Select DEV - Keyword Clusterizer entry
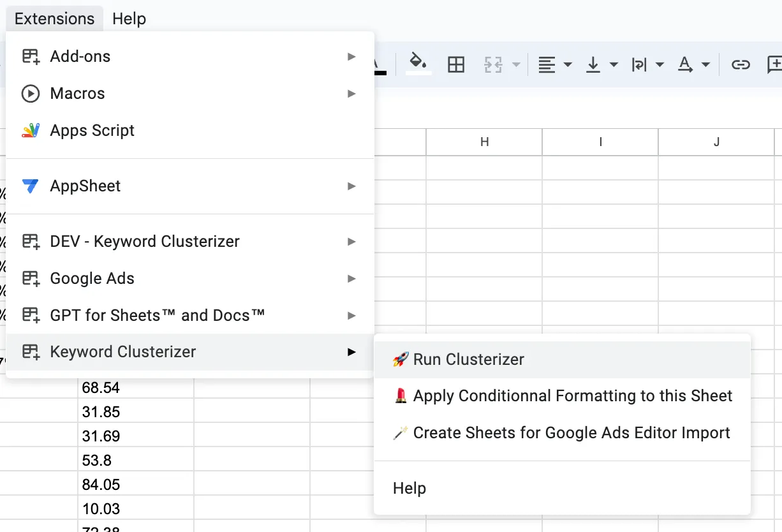 (190, 242)
